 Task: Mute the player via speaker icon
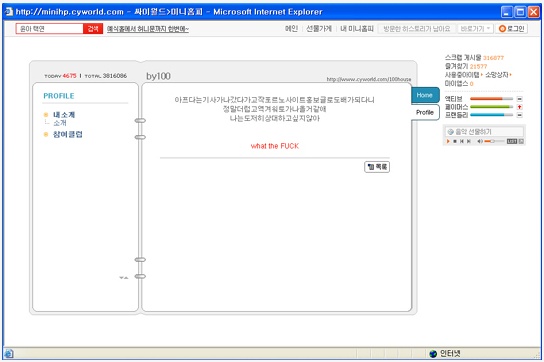(x=480, y=141)
